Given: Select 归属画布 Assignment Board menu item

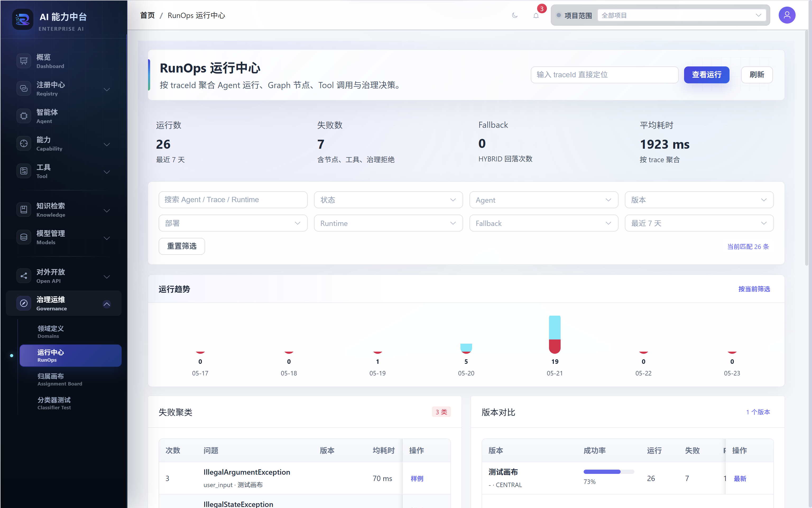Looking at the screenshot, I should tap(71, 379).
